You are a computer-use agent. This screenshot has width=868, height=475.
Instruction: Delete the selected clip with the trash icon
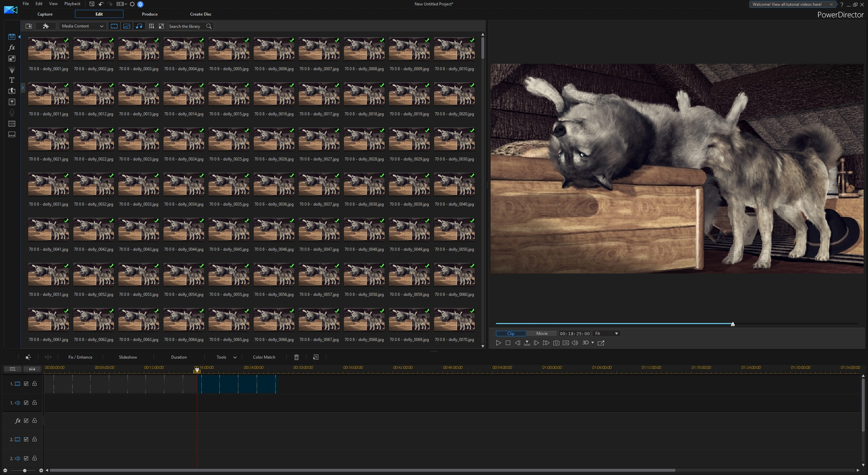pyautogui.click(x=296, y=357)
